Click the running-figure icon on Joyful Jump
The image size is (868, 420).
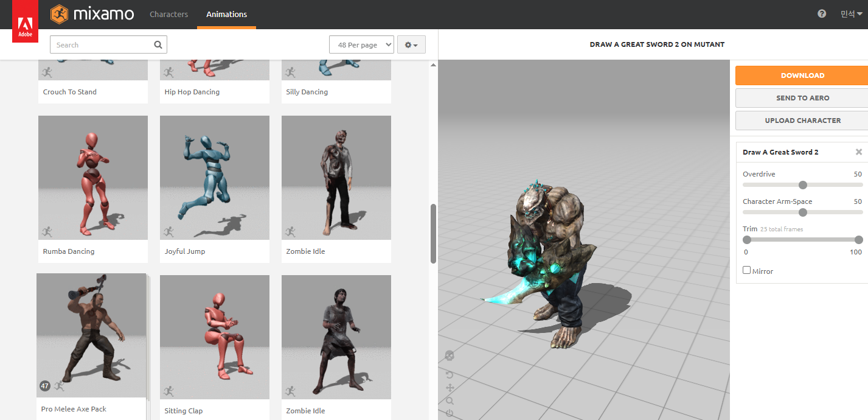(x=169, y=231)
